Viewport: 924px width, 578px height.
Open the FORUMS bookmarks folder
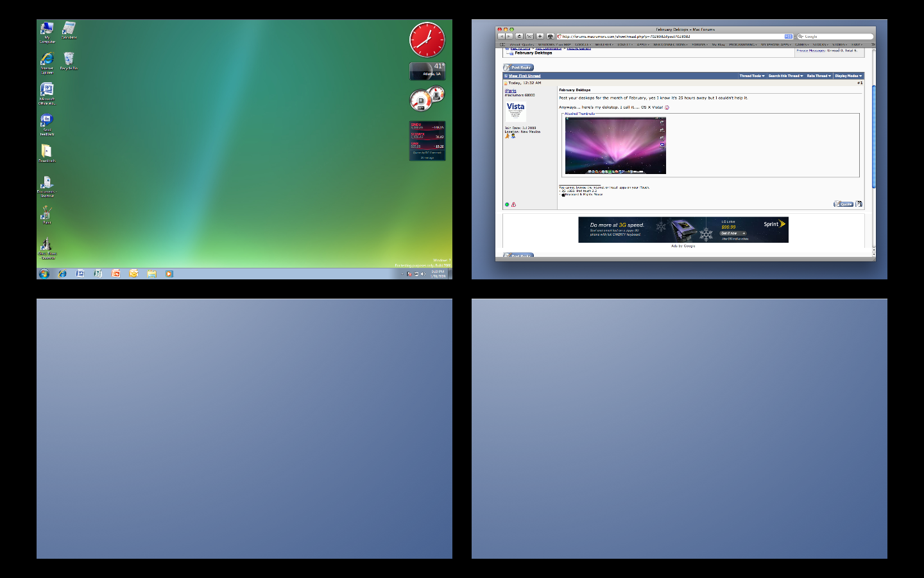699,44
